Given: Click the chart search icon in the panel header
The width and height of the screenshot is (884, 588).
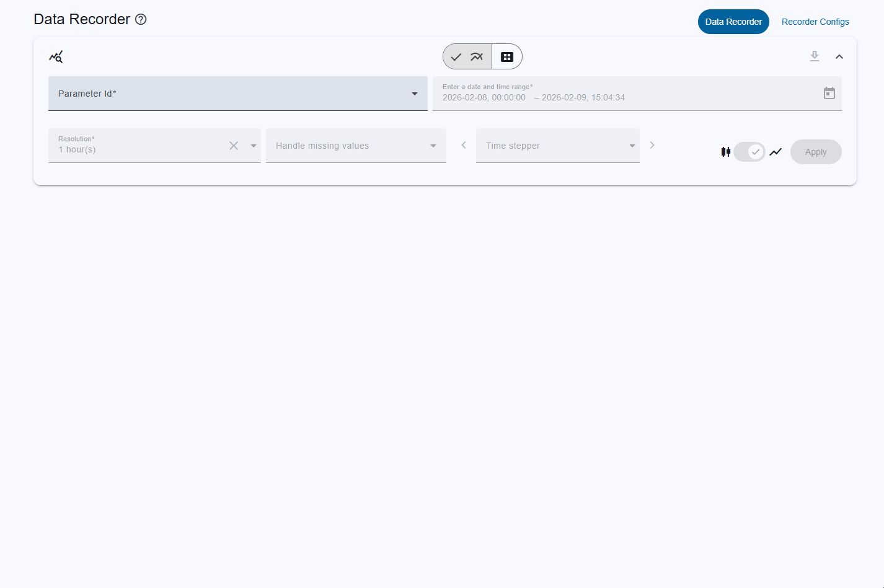Looking at the screenshot, I should coord(56,56).
